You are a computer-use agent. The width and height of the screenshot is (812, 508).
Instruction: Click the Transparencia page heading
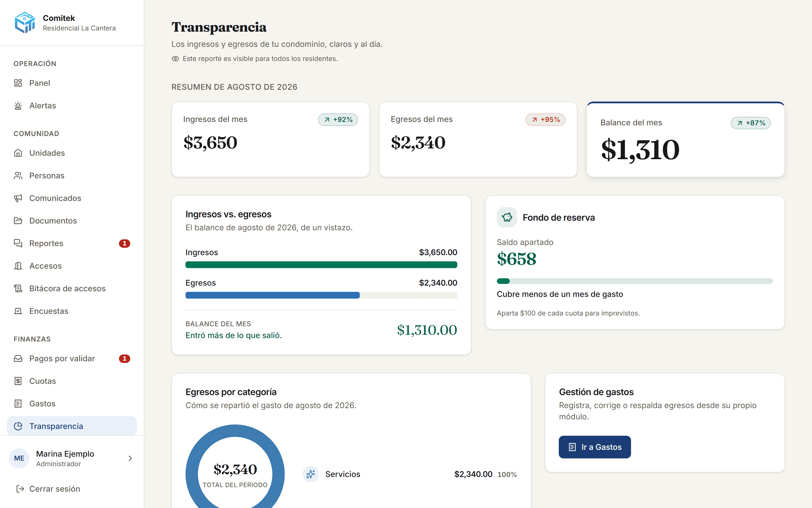(x=219, y=27)
